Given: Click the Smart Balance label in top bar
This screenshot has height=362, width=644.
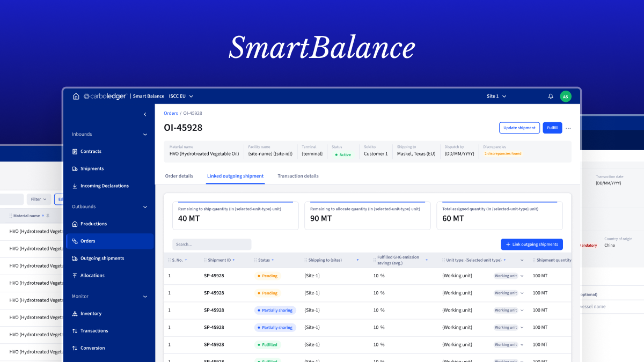Looking at the screenshot, I should [149, 97].
